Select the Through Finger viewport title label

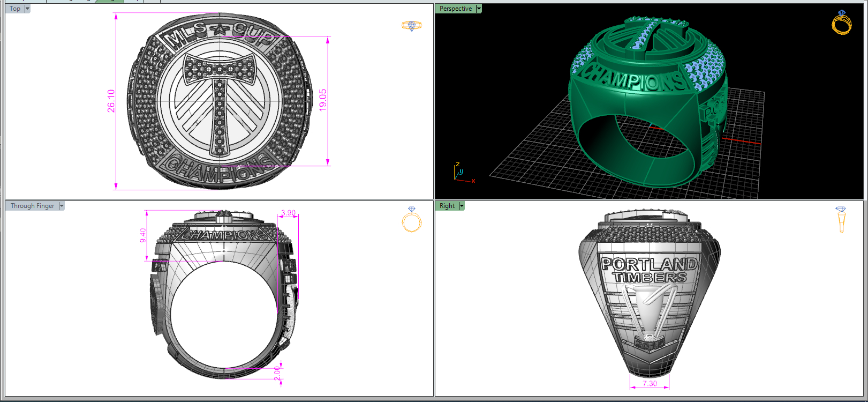coord(32,206)
